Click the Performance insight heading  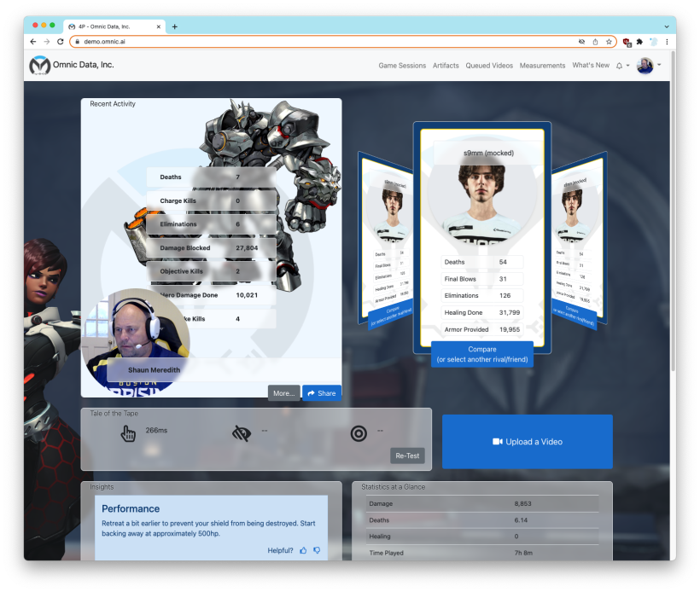point(131,509)
